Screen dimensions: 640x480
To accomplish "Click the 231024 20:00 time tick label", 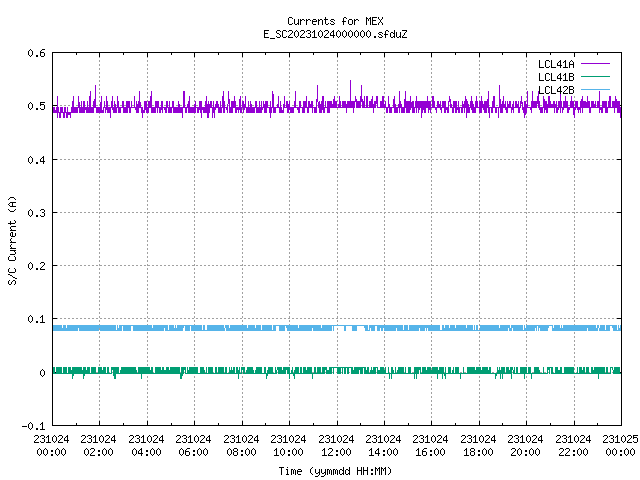I will [x=525, y=446].
